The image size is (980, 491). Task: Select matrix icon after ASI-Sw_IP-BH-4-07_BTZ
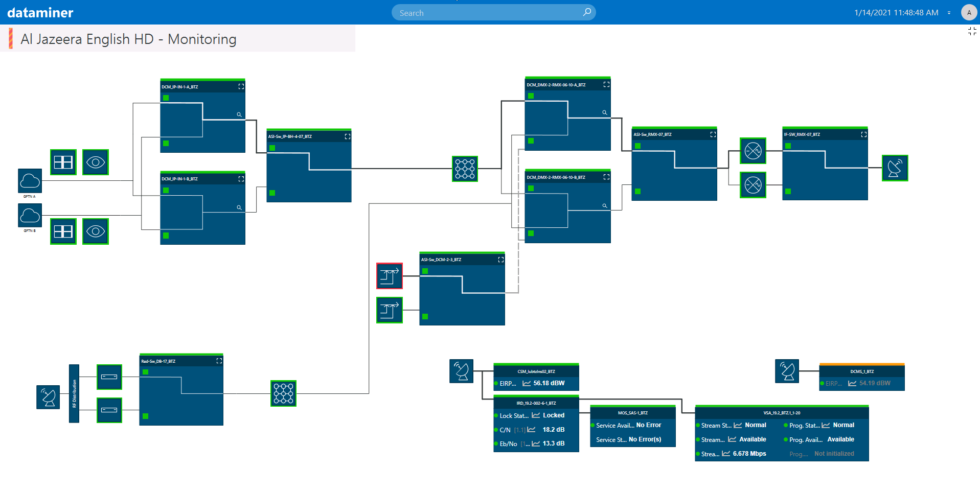pyautogui.click(x=465, y=169)
